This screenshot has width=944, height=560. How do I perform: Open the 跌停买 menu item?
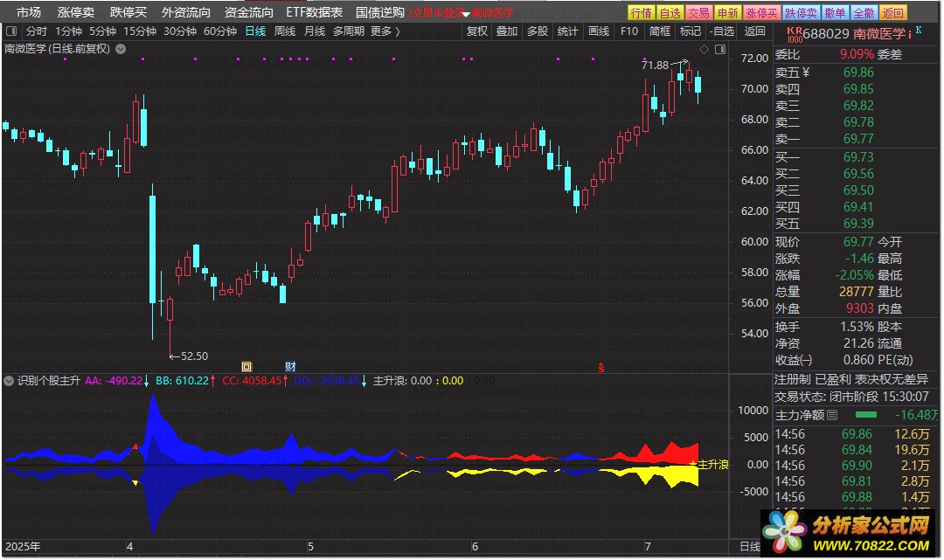click(128, 12)
